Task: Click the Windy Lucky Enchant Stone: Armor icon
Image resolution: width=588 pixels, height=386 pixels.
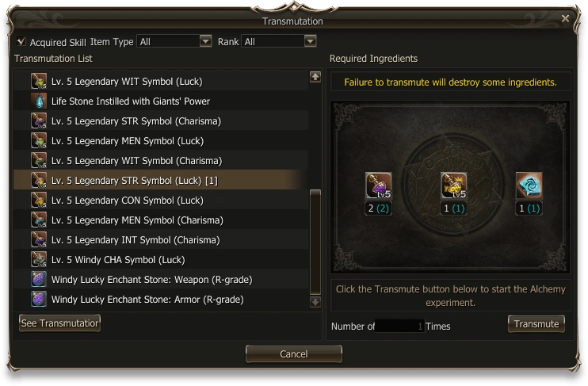Action: coord(39,300)
